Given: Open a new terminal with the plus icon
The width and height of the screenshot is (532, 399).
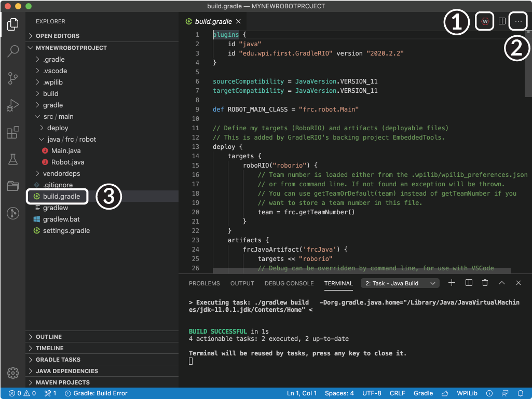Looking at the screenshot, I should click(451, 283).
